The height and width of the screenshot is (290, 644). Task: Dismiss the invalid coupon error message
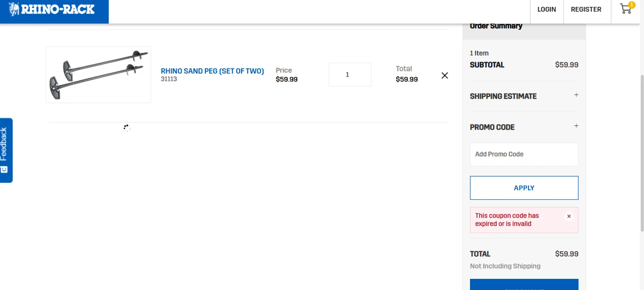click(569, 217)
